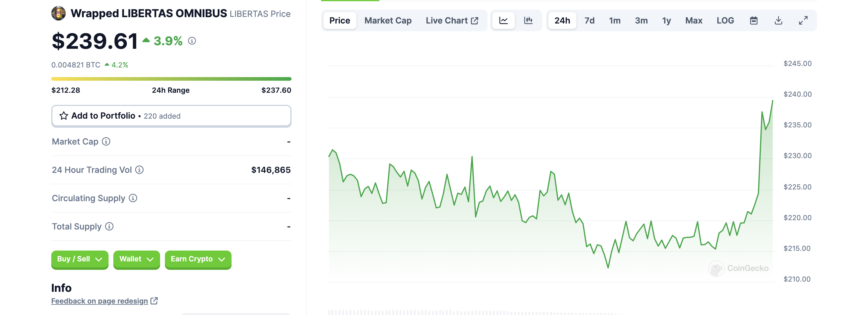
Task: Select the Max time range
Action: pos(693,20)
